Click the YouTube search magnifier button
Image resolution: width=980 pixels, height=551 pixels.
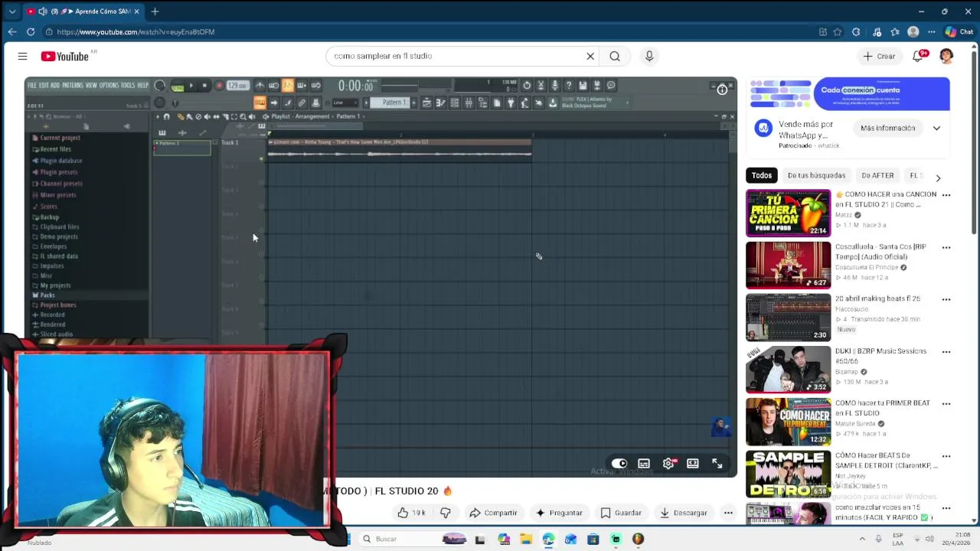click(x=615, y=56)
